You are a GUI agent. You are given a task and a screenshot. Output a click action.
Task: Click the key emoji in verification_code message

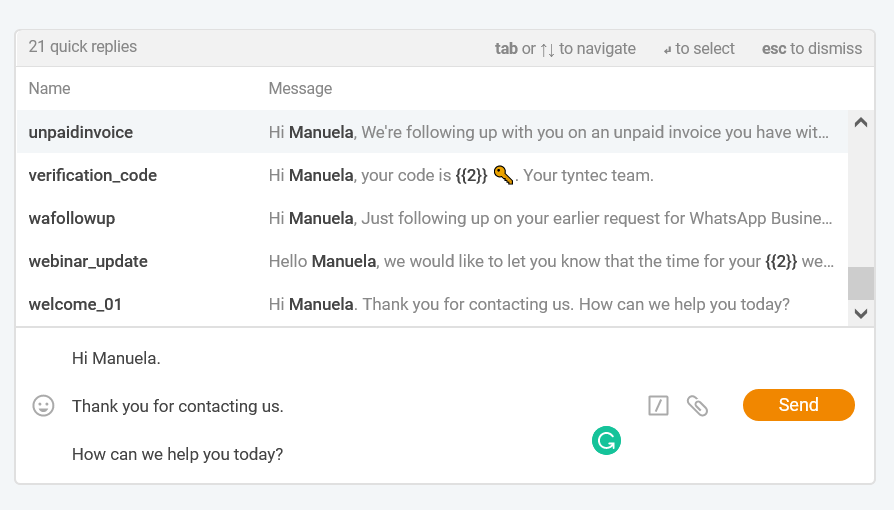coord(503,175)
